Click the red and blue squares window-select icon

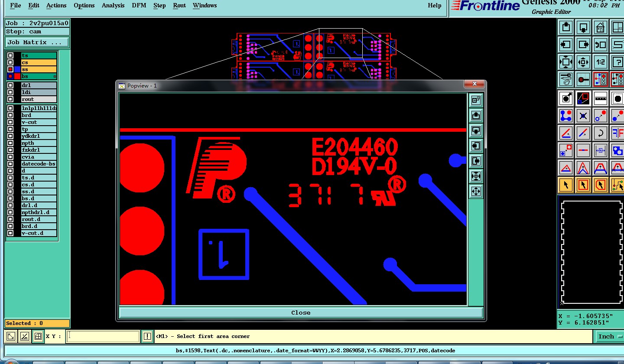pyautogui.click(x=583, y=98)
